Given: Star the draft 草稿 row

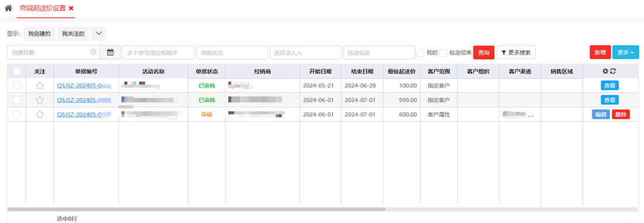Looking at the screenshot, I should [39, 115].
